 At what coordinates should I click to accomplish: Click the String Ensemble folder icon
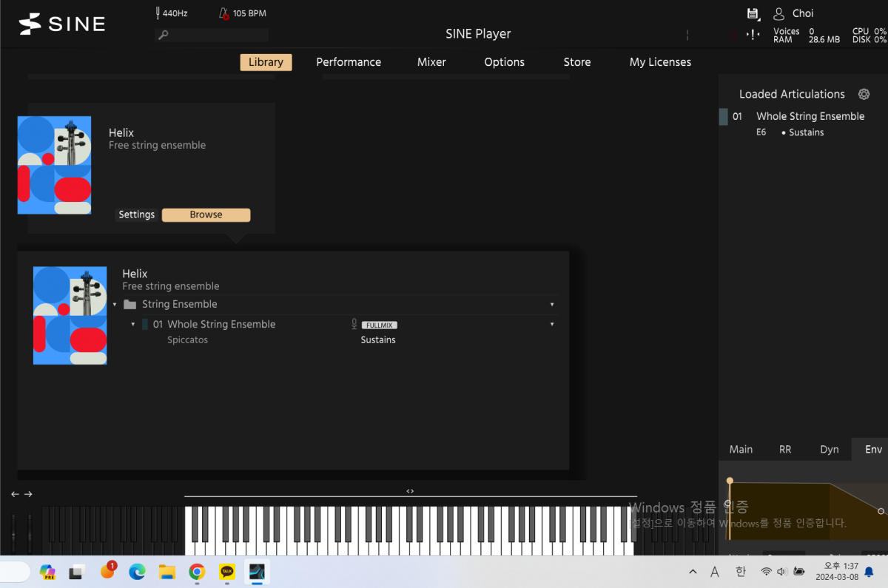(x=130, y=304)
